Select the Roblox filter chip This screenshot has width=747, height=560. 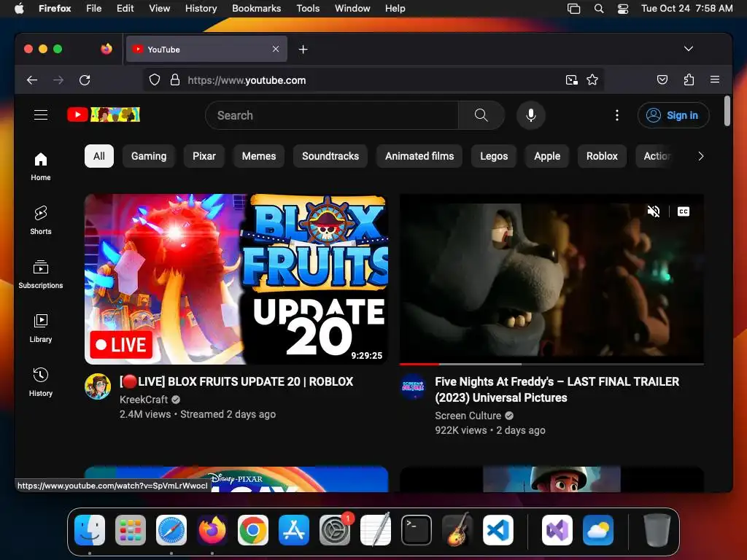[602, 156]
